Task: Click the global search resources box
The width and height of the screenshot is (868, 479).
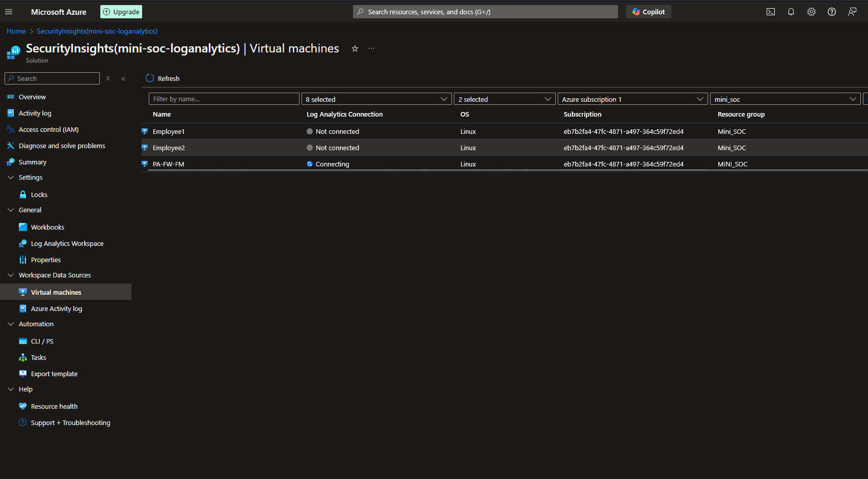Action: [x=485, y=12]
